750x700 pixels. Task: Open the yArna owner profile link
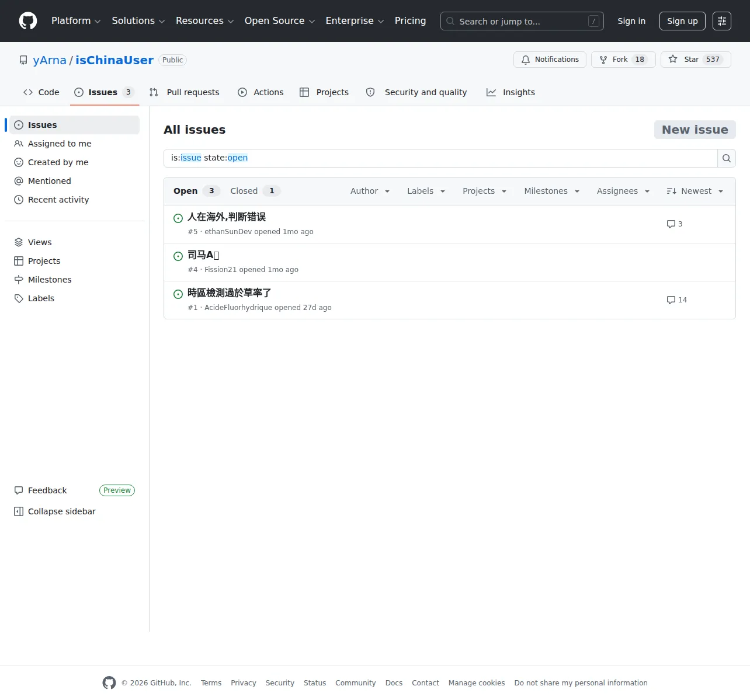[50, 60]
